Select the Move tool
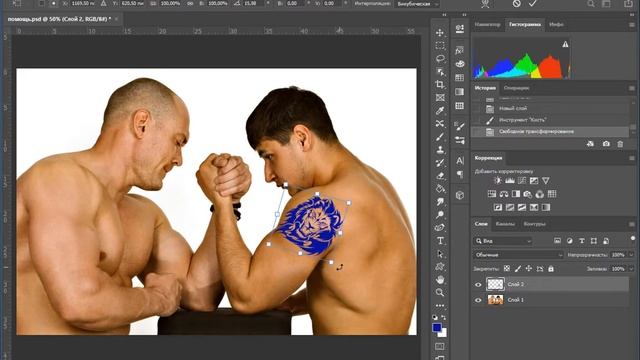 440,33
